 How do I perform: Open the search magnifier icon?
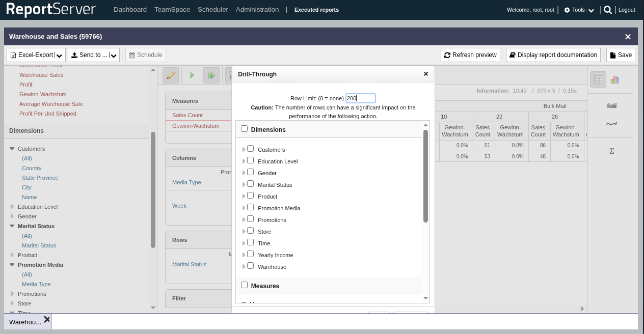(x=607, y=10)
